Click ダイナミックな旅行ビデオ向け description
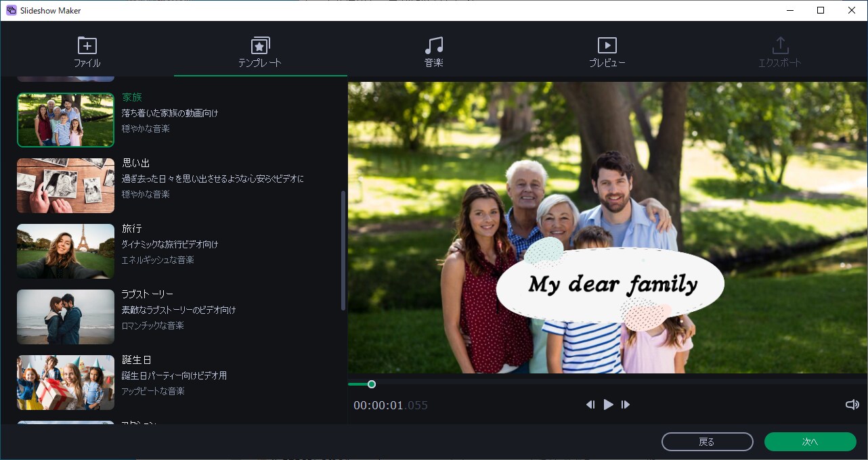The image size is (868, 460). pyautogui.click(x=170, y=244)
